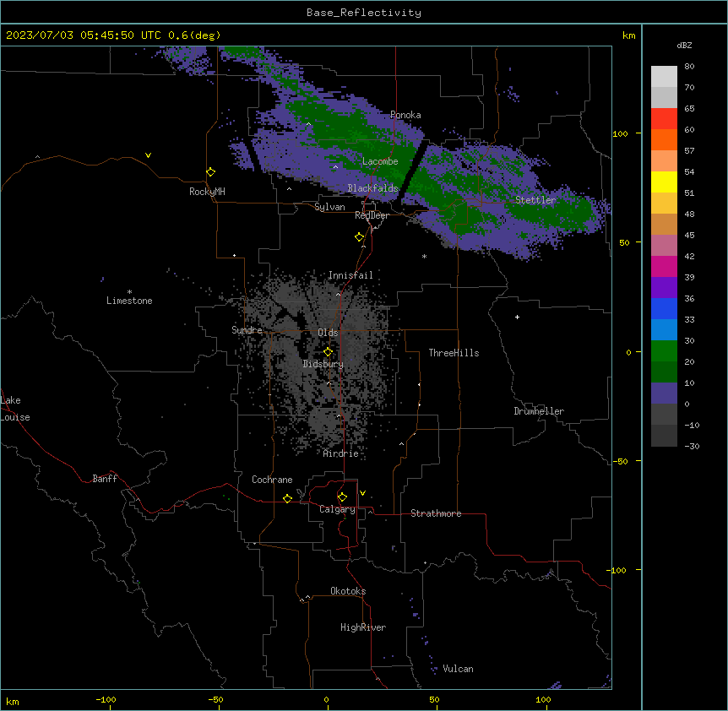Select the Lacombe city label

pyautogui.click(x=380, y=161)
